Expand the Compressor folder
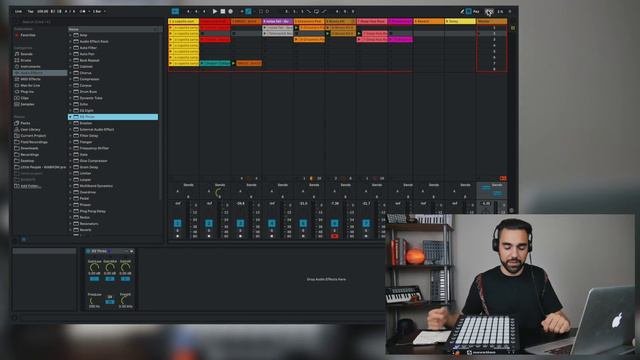Viewport: 640px width, 360px height. (x=70, y=79)
